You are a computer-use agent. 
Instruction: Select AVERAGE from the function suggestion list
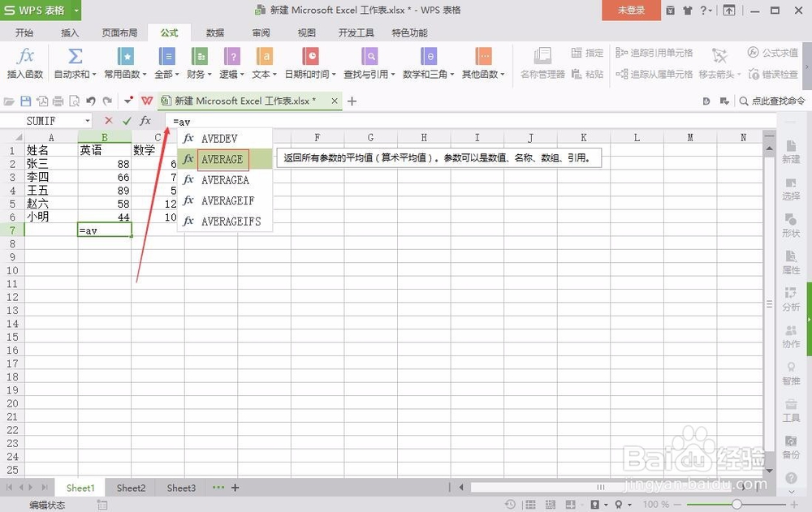pos(222,159)
